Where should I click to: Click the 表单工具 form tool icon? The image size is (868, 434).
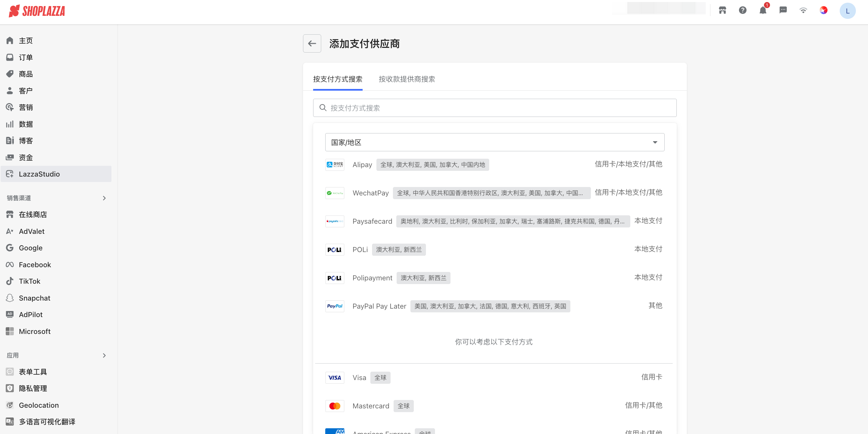[x=10, y=372]
